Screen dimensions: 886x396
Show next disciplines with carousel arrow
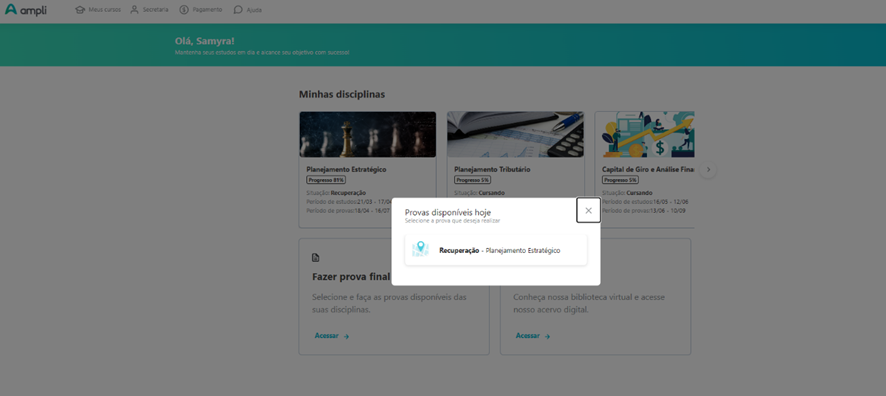(708, 169)
